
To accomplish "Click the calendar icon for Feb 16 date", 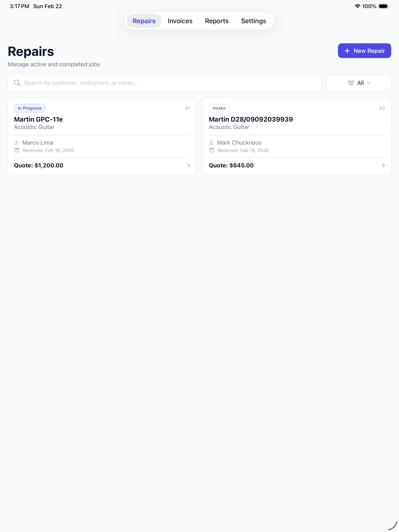I will [17, 150].
